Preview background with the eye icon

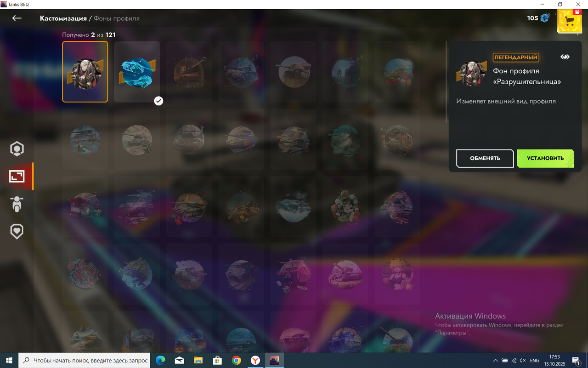565,57
